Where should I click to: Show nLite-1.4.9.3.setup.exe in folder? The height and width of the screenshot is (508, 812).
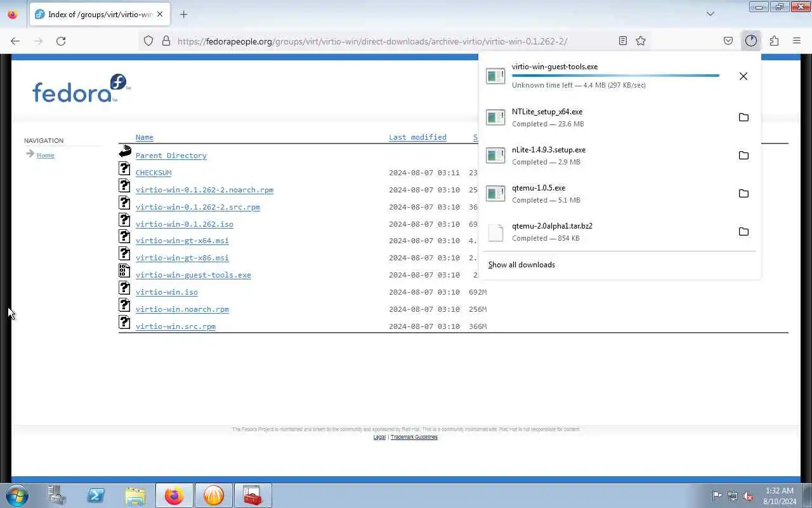(x=743, y=156)
